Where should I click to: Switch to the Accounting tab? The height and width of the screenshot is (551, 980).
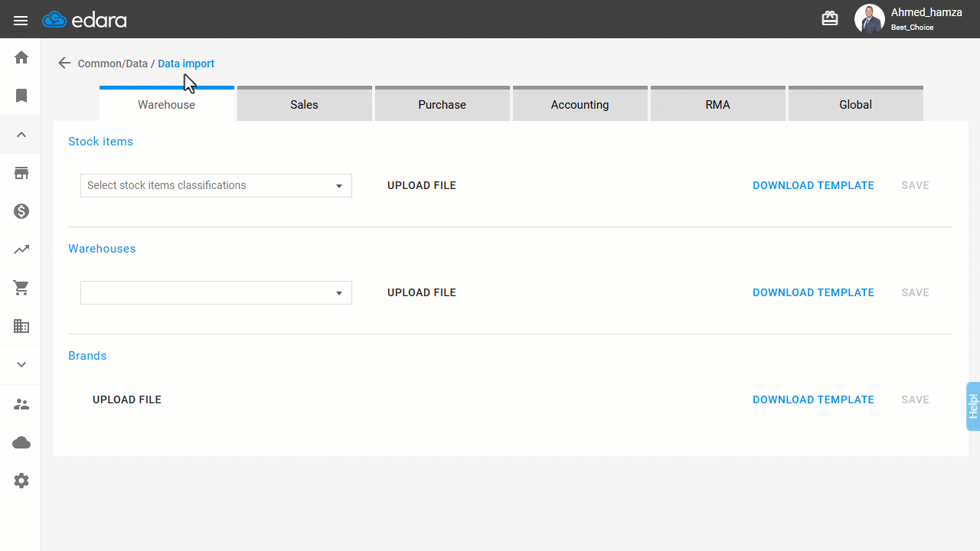pyautogui.click(x=580, y=104)
